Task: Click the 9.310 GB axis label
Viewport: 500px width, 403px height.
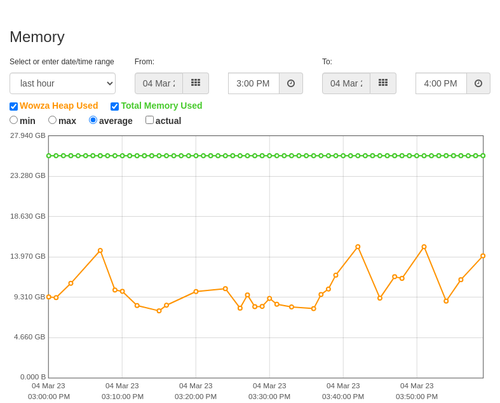Action: point(29,297)
